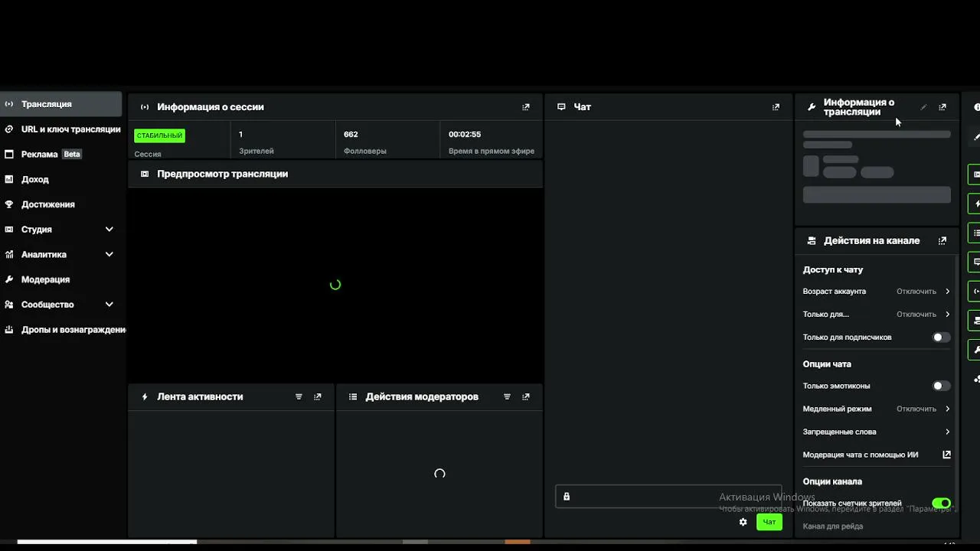Pop out the Лента активности panel

point(318,396)
